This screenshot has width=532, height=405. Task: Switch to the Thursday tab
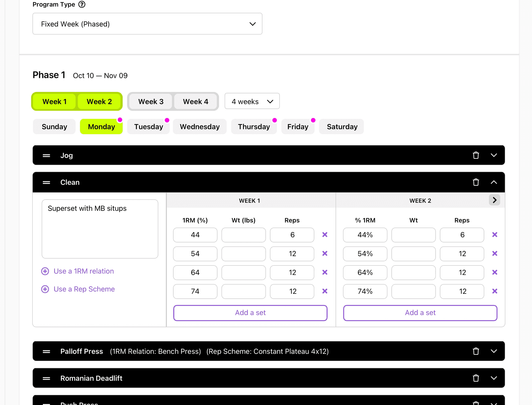[x=254, y=127]
